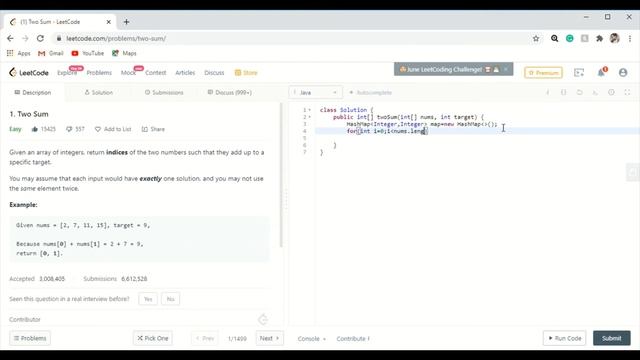Image resolution: width=640 pixels, height=360 pixels.
Task: Click Add to List
Action: tap(113, 129)
